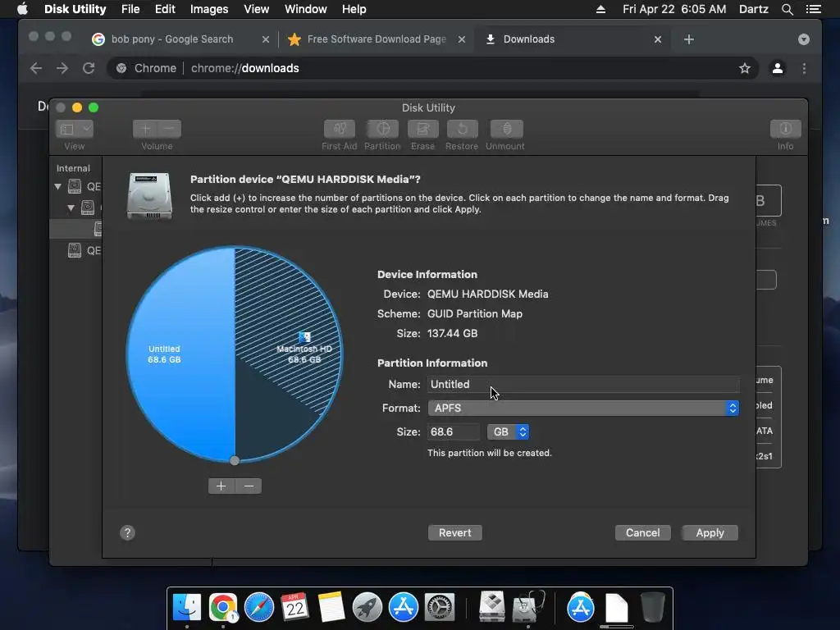Viewport: 840px width, 630px height.
Task: Collapse the top QEMU disk in the sidebar
Action: (58, 186)
